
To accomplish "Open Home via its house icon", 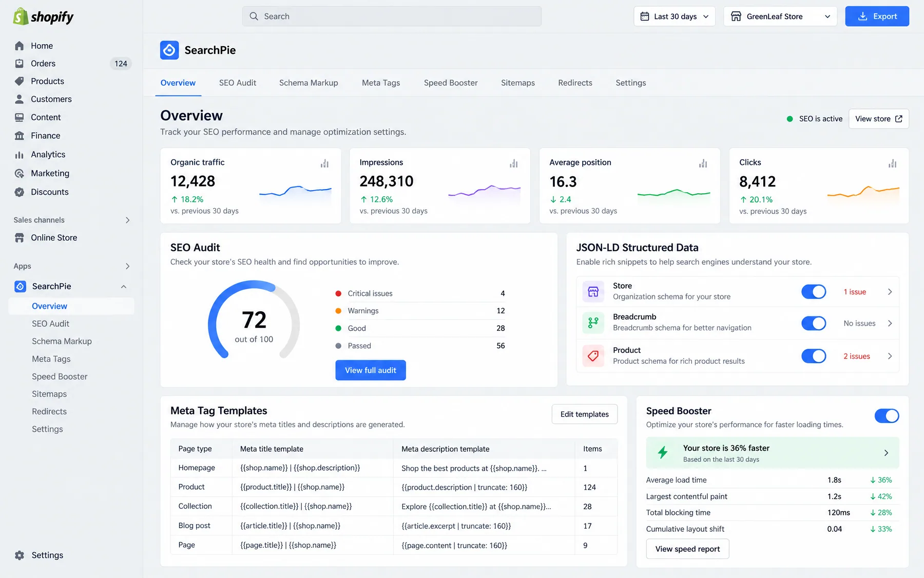I will 20,46.
